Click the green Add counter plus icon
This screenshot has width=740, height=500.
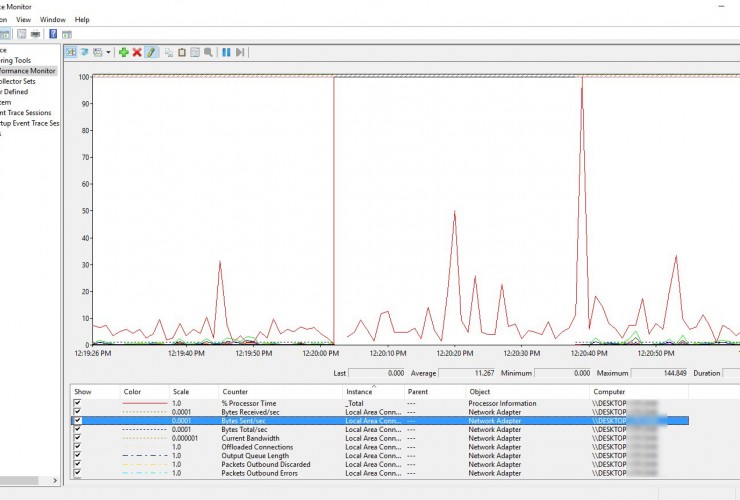123,52
